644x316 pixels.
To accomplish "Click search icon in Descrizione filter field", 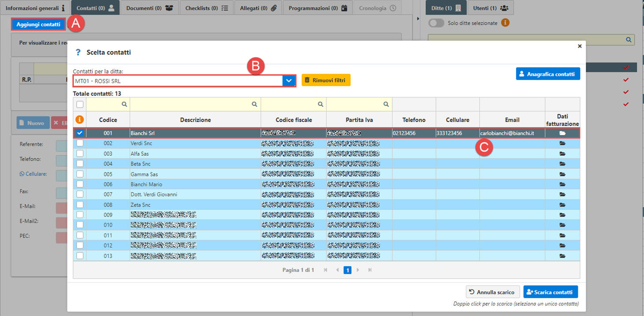I will [254, 104].
